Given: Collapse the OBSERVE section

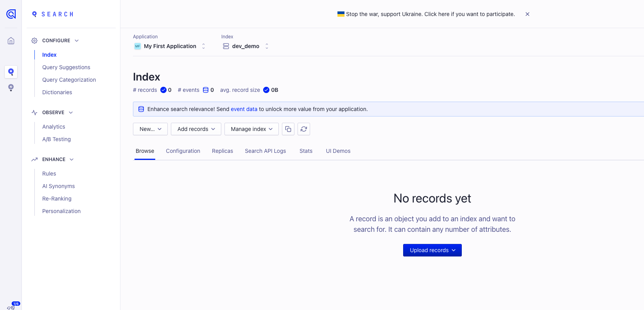Looking at the screenshot, I should tap(71, 113).
